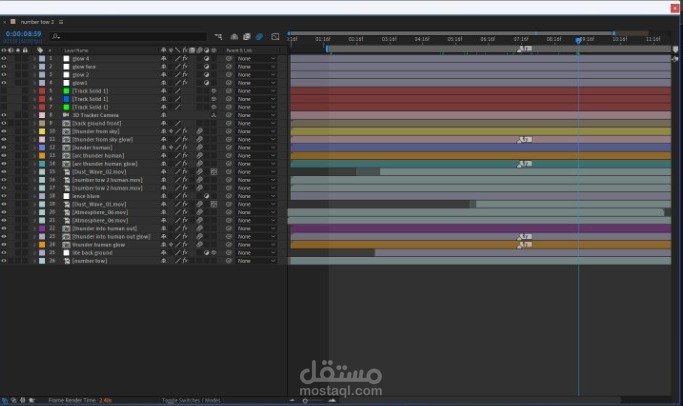Open the Graph Editor icon
This screenshot has width=683, height=406.
click(x=275, y=37)
